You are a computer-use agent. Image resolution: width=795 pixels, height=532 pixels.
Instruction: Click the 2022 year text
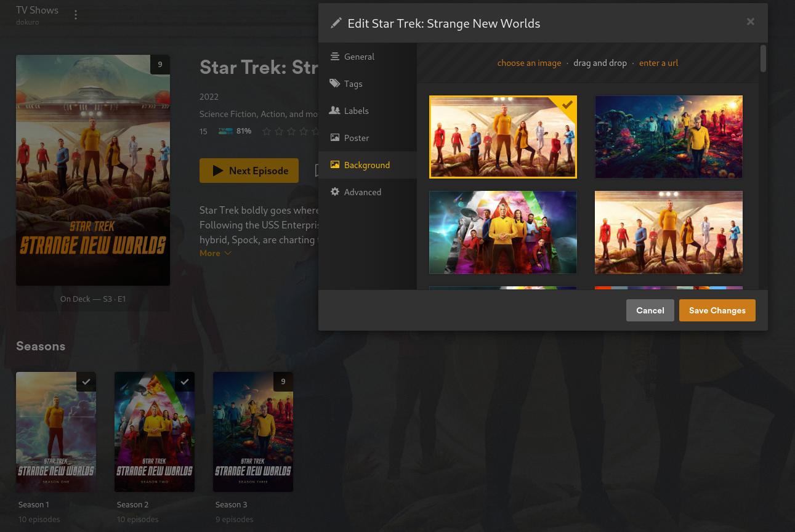tap(209, 97)
